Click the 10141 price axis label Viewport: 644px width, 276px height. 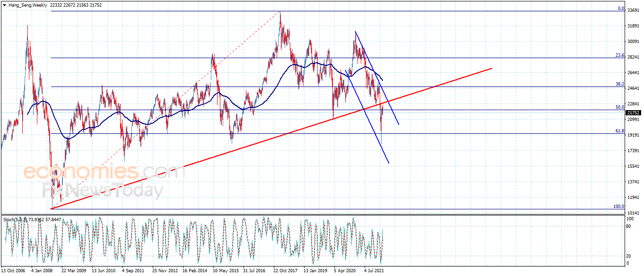[x=633, y=213]
